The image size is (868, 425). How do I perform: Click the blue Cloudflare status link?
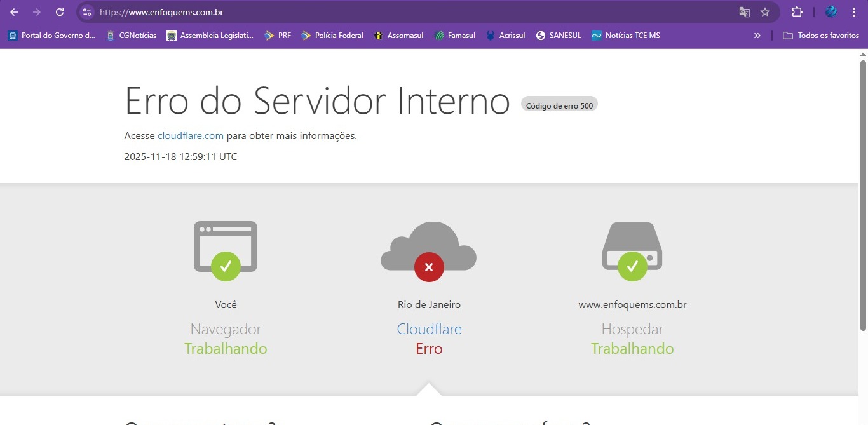429,329
